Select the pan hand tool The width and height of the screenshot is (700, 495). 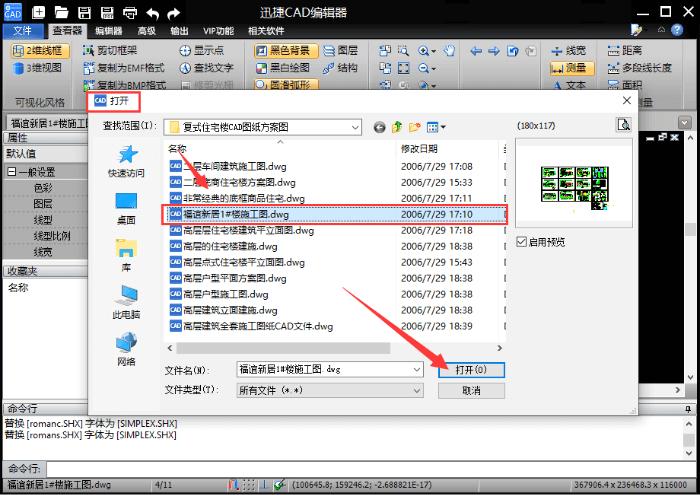(450, 50)
